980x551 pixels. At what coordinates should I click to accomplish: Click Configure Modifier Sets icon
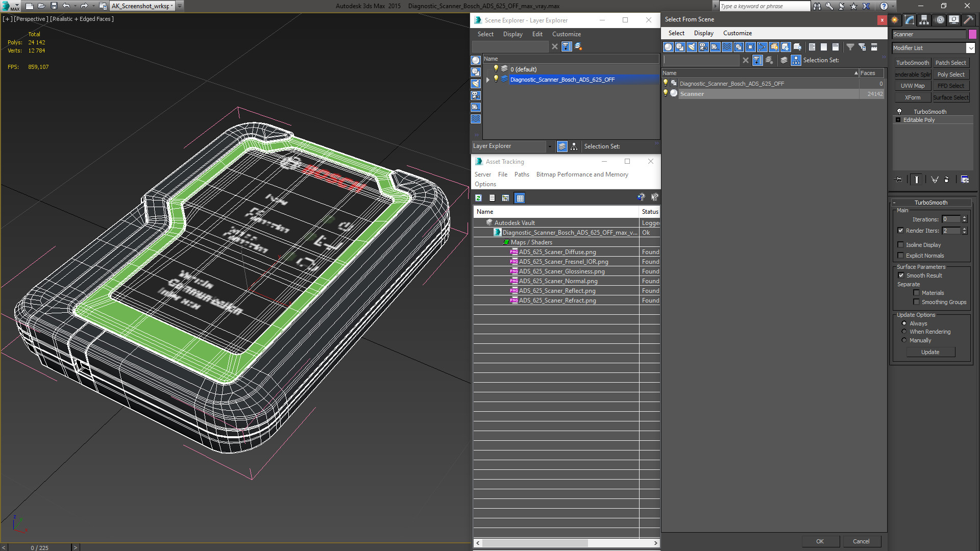tap(965, 180)
